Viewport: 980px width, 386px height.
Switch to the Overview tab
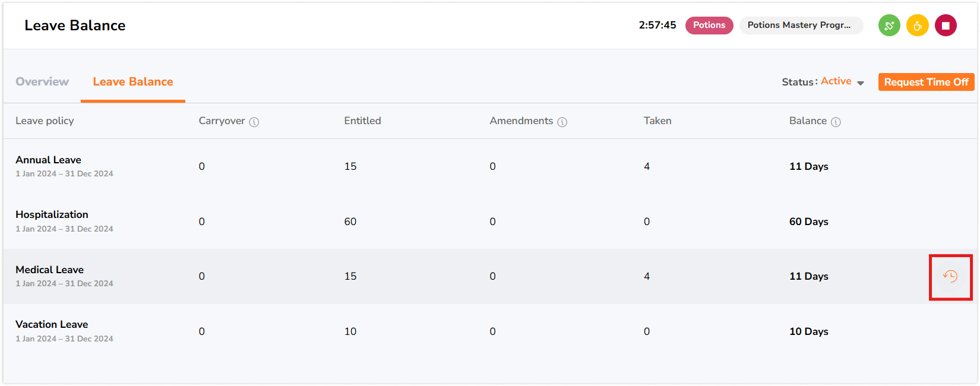pyautogui.click(x=42, y=82)
